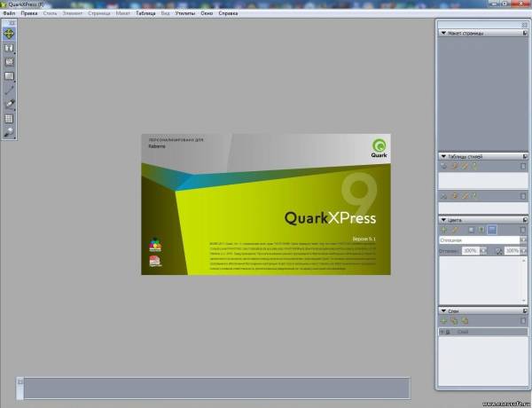Select the Zoom magnifier tool
The width and height of the screenshot is (532, 408).
(9, 132)
